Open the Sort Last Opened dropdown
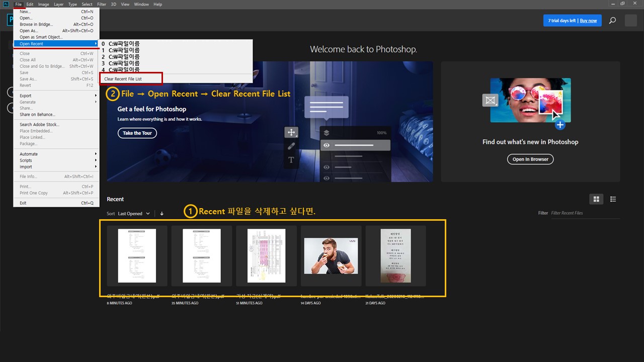644x362 pixels. [134, 214]
